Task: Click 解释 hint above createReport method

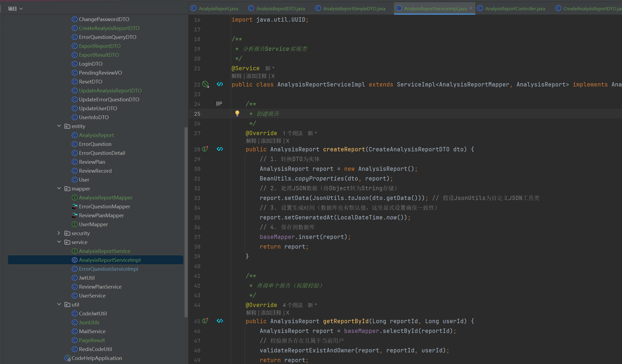Action: coord(251,141)
